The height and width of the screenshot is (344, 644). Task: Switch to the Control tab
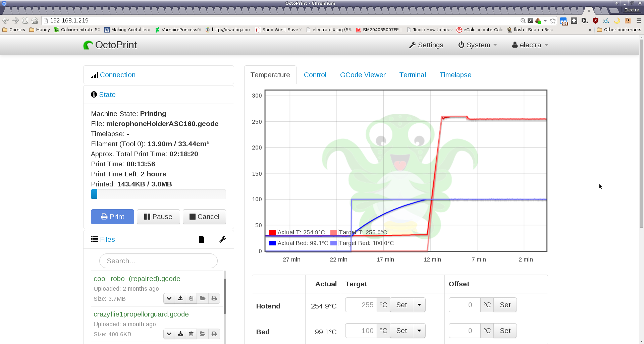click(x=315, y=75)
